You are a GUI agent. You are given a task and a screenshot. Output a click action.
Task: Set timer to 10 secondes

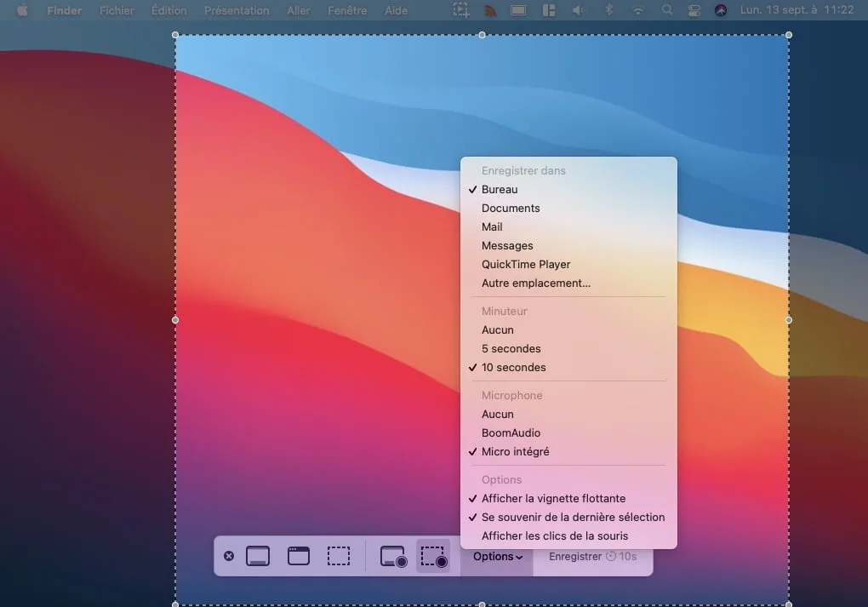coord(568,368)
